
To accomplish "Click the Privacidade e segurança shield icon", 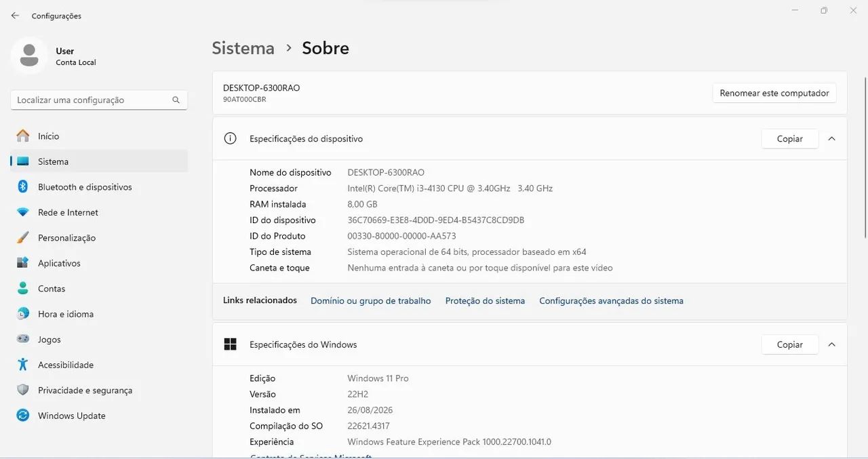I will (x=23, y=390).
